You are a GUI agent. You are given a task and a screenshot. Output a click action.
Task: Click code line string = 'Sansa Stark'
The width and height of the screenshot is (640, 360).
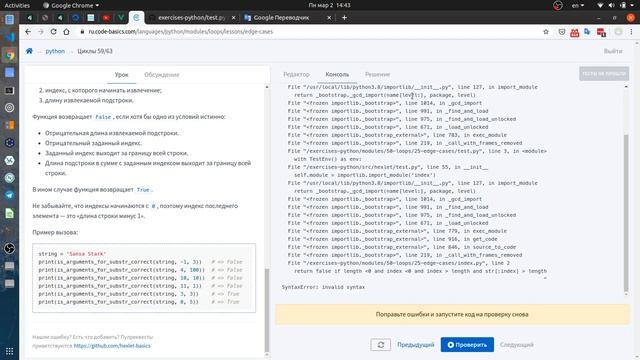tap(72, 254)
